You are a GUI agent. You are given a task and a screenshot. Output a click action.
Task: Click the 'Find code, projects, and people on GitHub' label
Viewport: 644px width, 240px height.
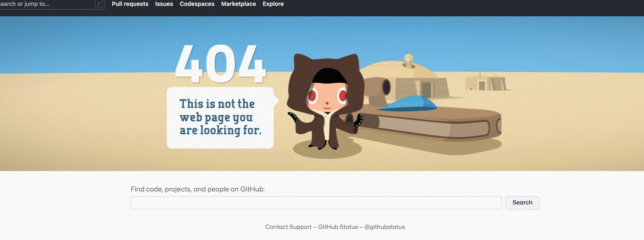point(197,189)
